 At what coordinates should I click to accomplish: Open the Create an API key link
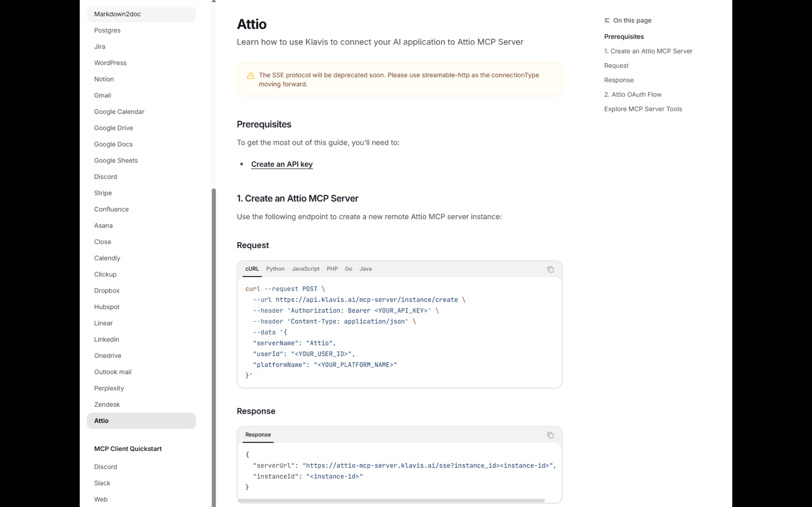(282, 164)
